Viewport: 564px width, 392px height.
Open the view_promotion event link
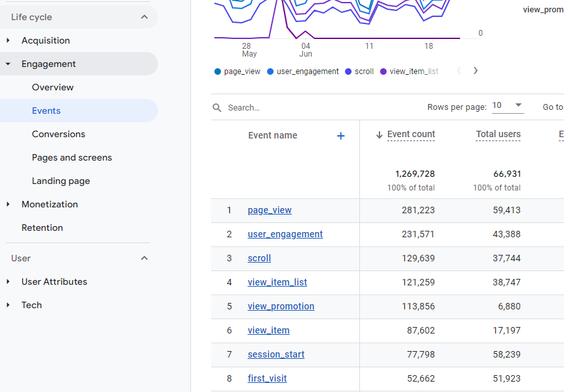click(x=281, y=306)
